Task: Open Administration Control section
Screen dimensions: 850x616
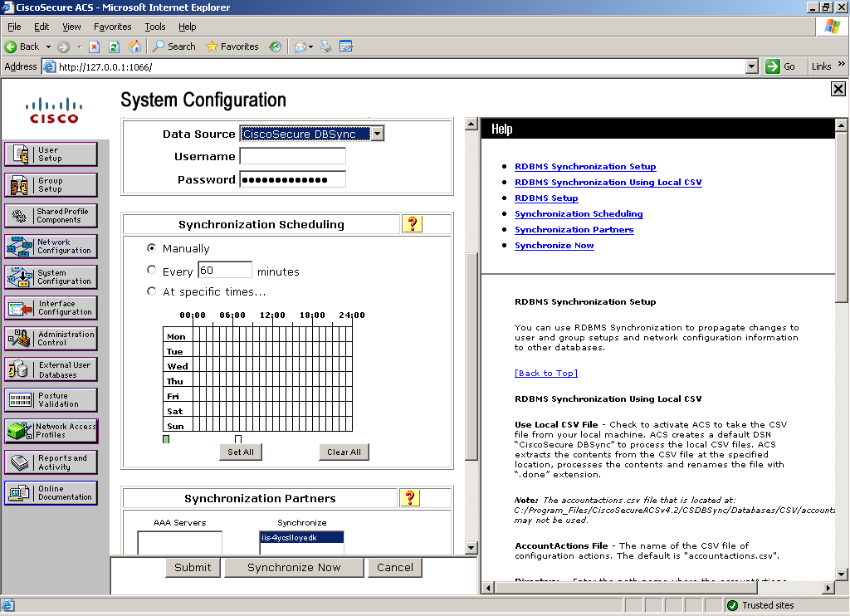Action: click(x=51, y=339)
